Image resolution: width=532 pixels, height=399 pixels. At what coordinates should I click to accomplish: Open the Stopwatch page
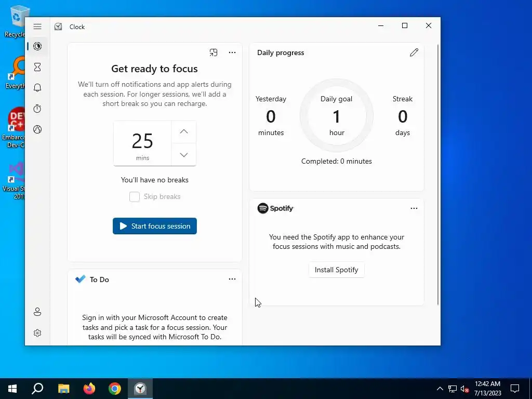coord(37,109)
